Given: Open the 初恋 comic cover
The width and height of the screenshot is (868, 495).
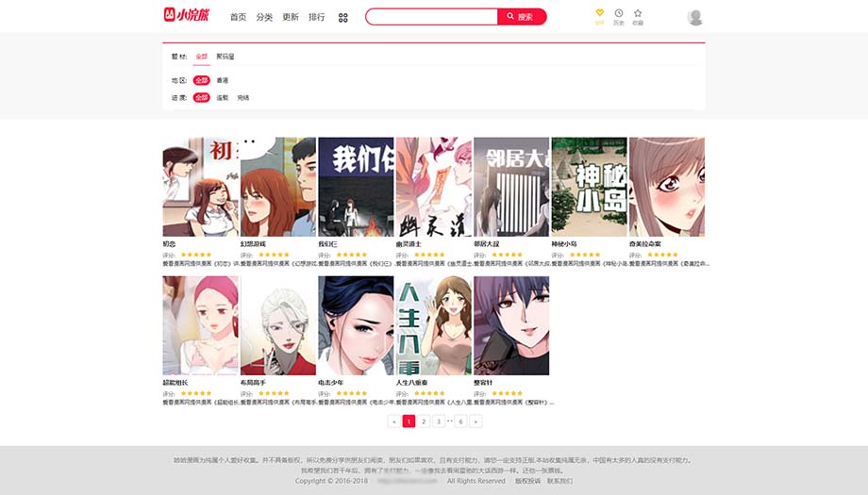Looking at the screenshot, I should click(200, 187).
